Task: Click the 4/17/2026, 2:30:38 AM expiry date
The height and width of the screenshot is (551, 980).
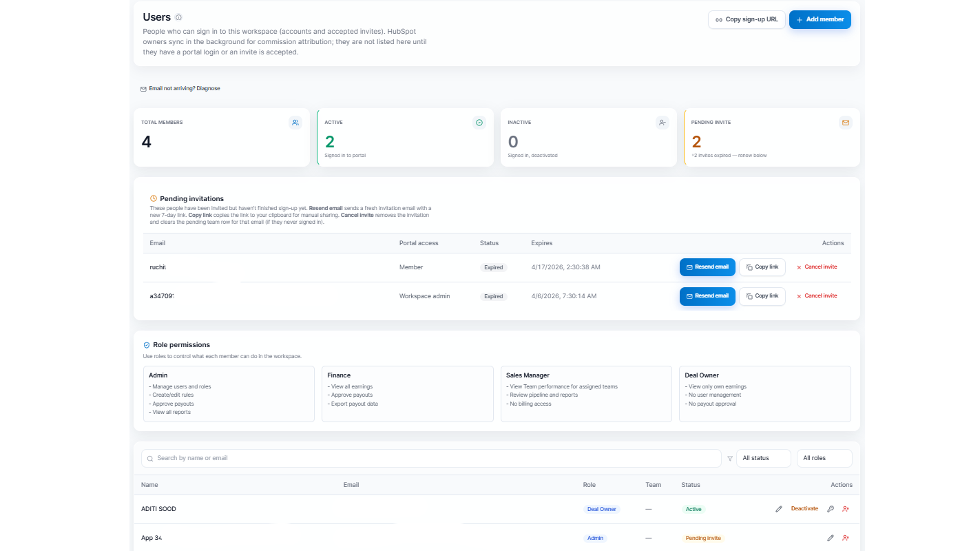Action: pos(565,267)
